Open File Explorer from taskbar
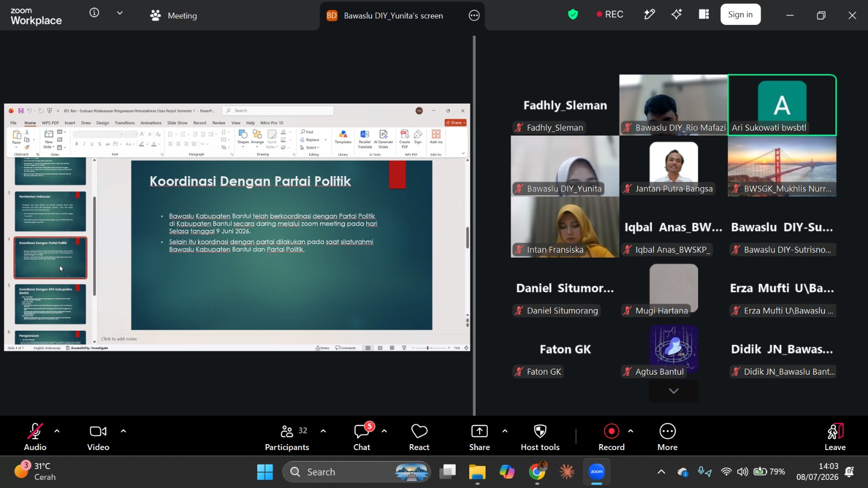The height and width of the screenshot is (488, 868). tap(477, 472)
